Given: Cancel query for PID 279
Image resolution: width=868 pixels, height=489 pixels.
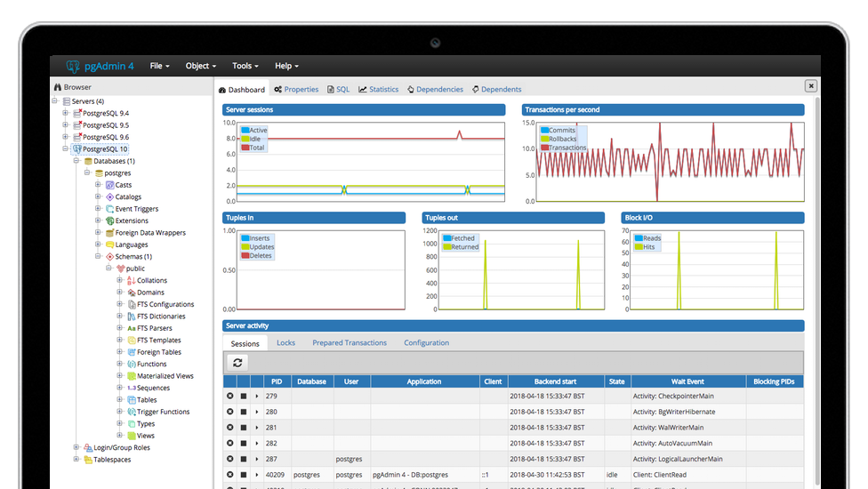Looking at the screenshot, I should tap(229, 396).
